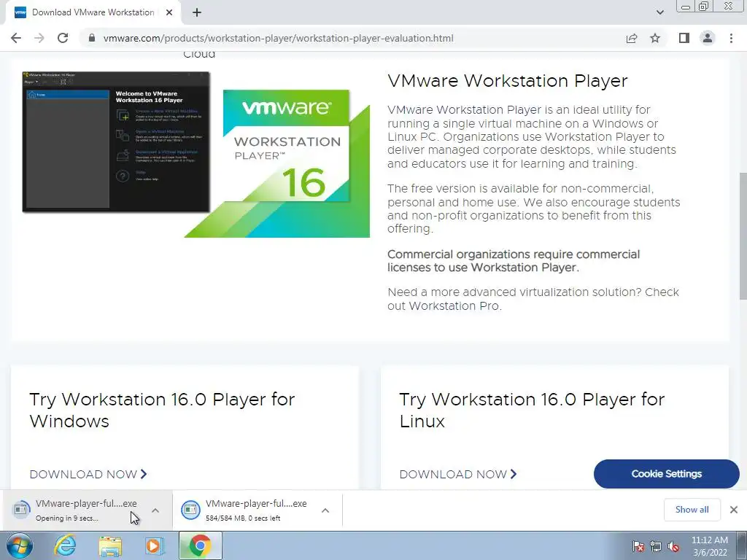747x560 pixels.
Task: Download Workstation 16.0 Player for Windows
Action: [88, 474]
